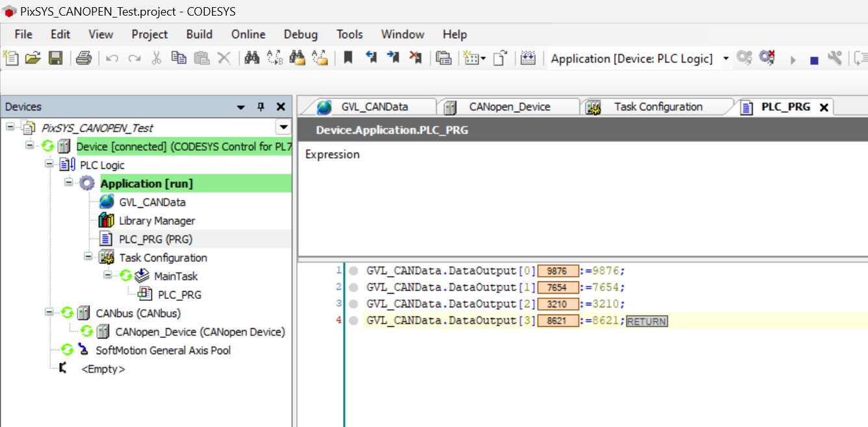This screenshot has height=427, width=868.
Task: Pin the Devices panel
Action: 261,107
